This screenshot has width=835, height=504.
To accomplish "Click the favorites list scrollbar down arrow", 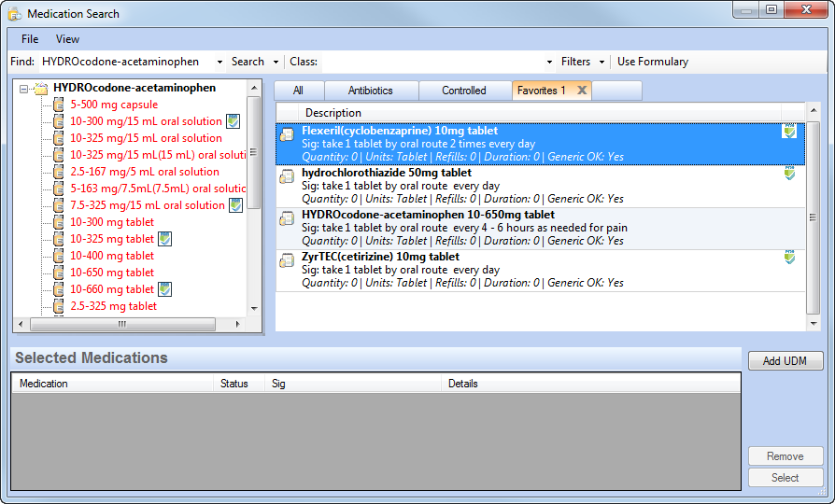I will coord(814,324).
